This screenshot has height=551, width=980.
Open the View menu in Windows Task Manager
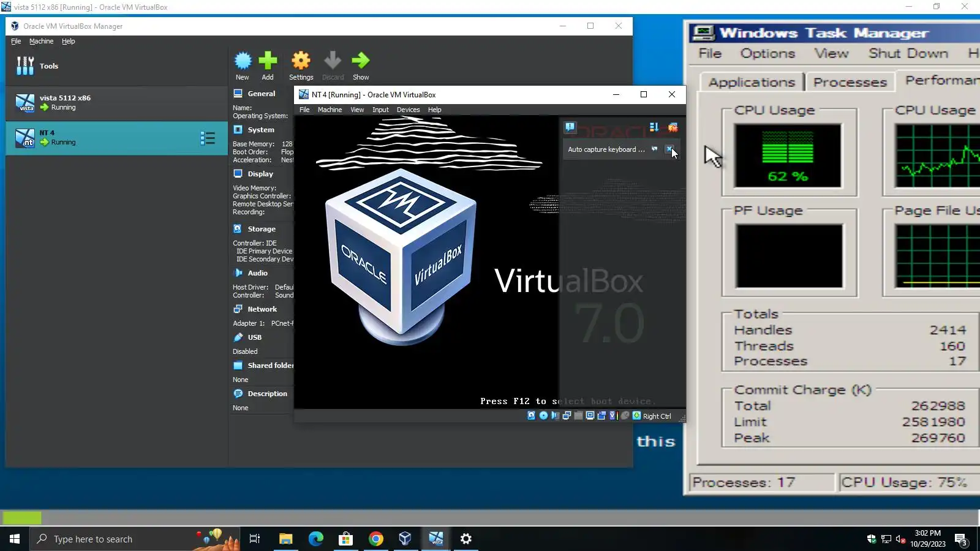tap(831, 53)
